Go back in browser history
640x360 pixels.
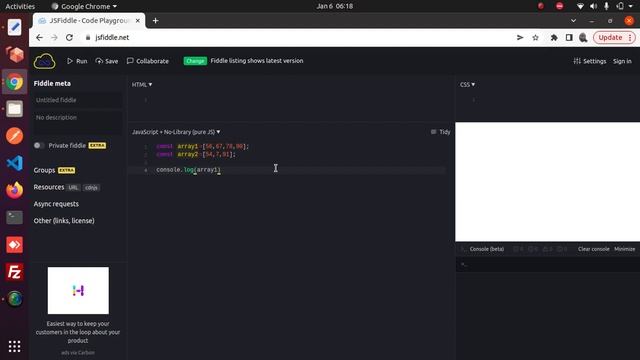click(39, 38)
